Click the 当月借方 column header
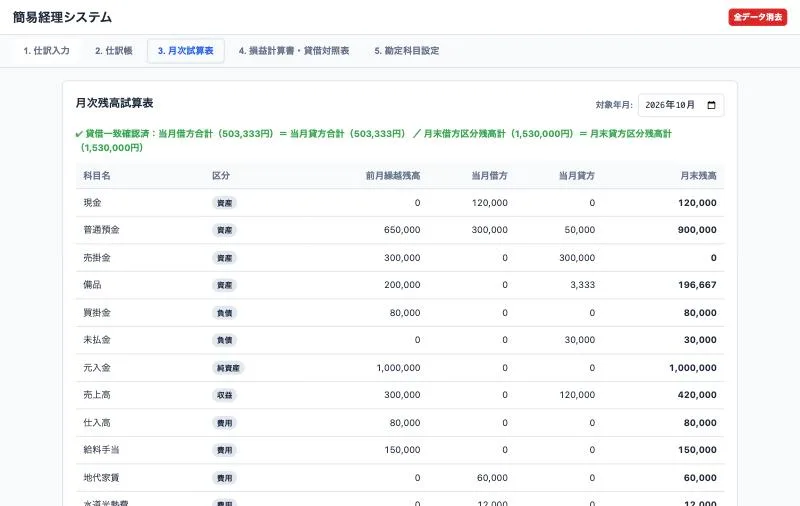Viewport: 800px width, 506px height. (489, 176)
